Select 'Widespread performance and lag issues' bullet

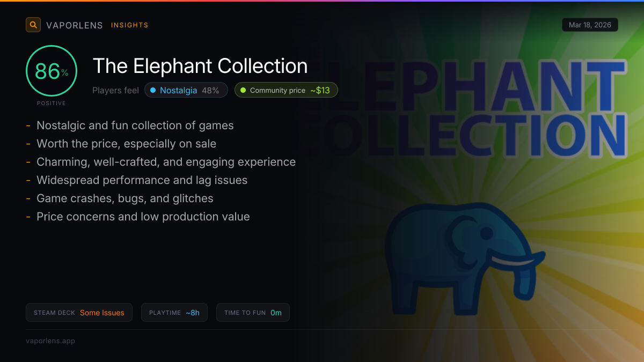click(x=142, y=180)
